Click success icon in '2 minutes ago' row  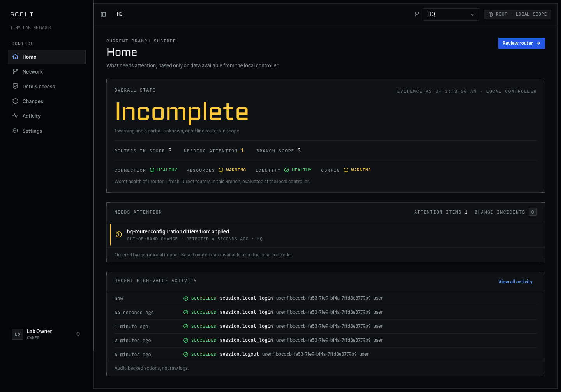coord(186,341)
